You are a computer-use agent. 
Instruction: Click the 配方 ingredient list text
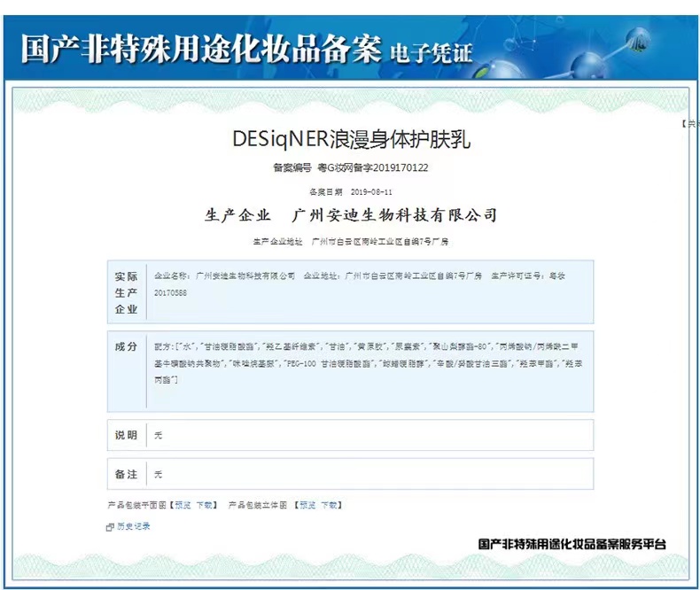click(x=369, y=363)
